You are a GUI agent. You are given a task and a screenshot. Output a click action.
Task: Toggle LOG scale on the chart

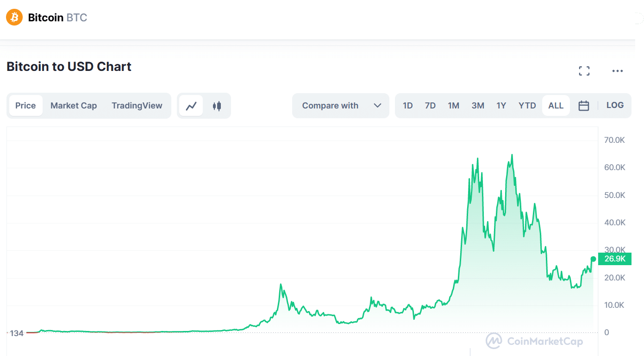(615, 105)
